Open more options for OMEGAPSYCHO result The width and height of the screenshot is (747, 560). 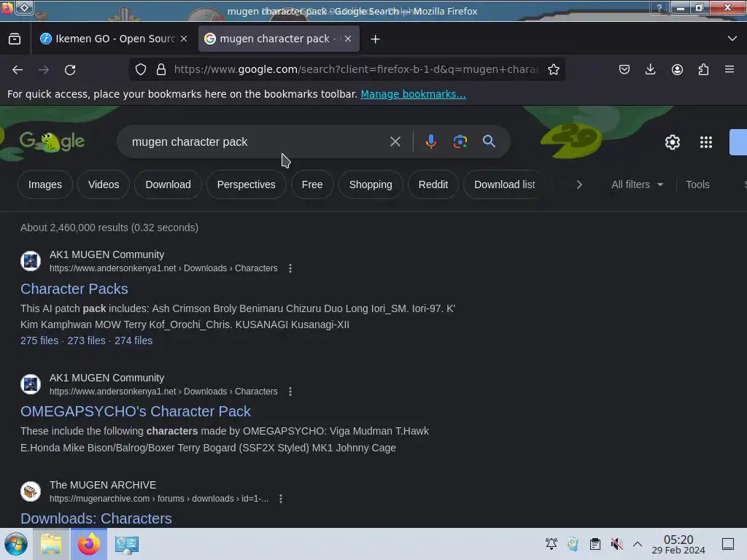click(290, 392)
